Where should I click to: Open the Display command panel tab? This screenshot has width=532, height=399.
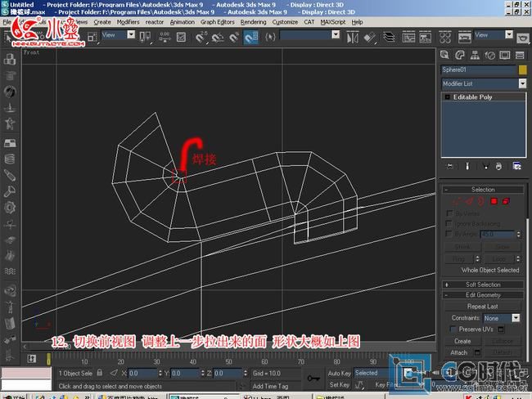(x=504, y=55)
